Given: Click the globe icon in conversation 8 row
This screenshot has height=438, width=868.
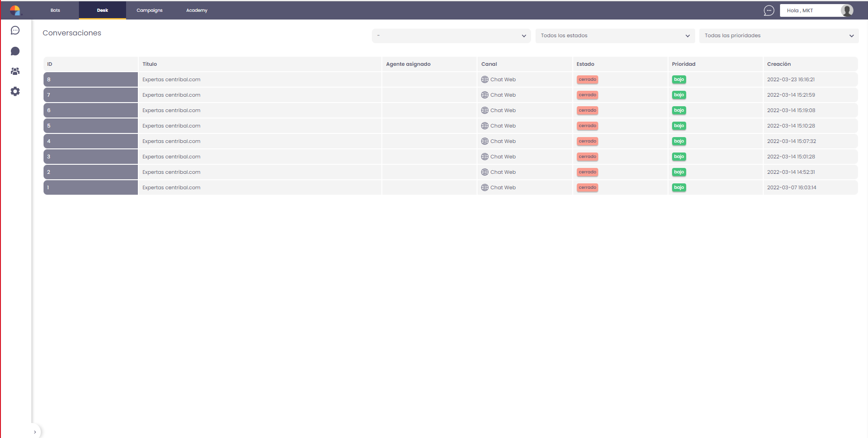Looking at the screenshot, I should point(485,79).
